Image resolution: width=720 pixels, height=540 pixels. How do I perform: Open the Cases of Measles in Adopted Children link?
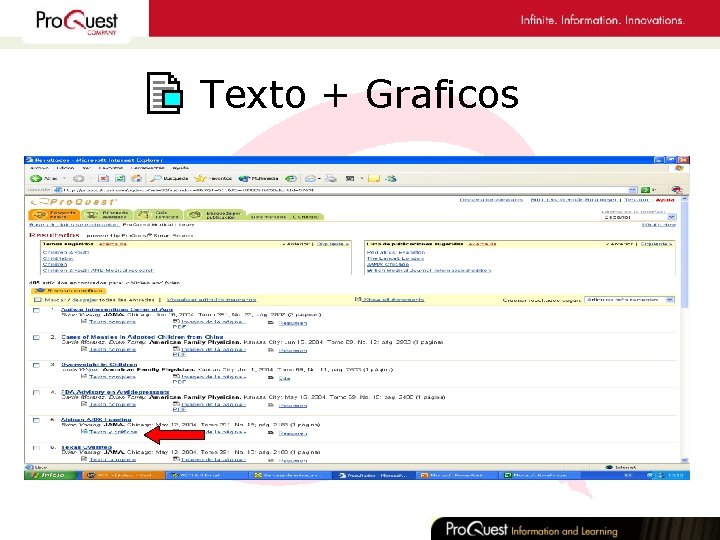(x=142, y=337)
